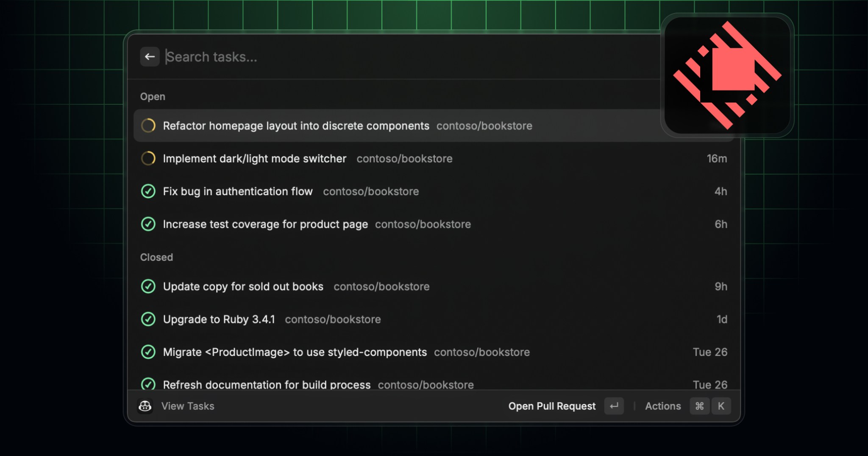Toggle the checkmark on Increase test coverage task

click(149, 224)
